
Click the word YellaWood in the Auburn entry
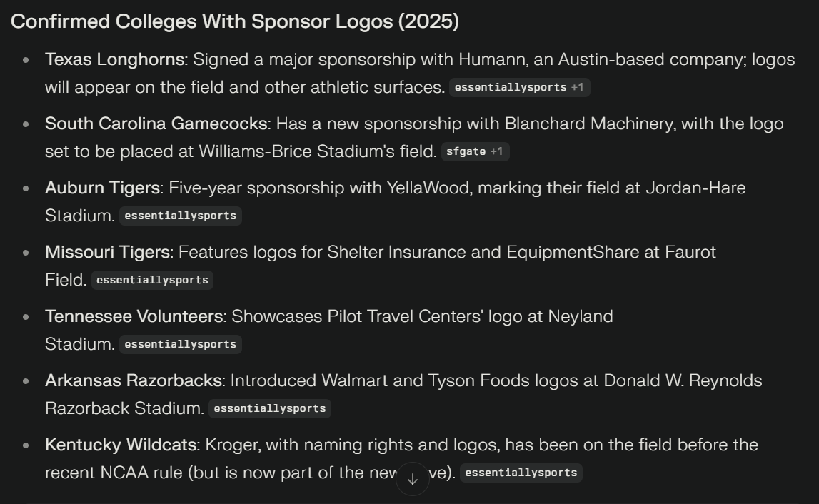428,188
